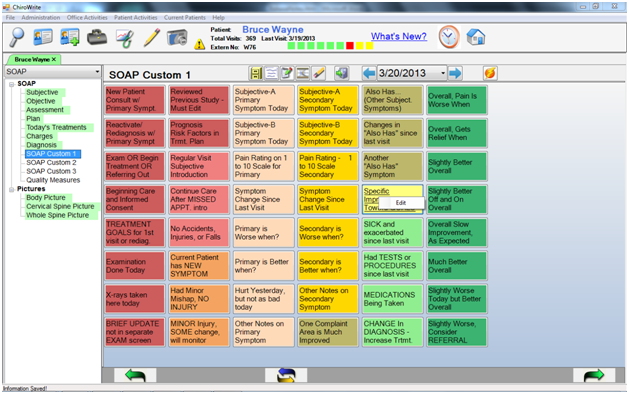Click the pencil edit icon
The height and width of the screenshot is (394, 629).
point(152,38)
